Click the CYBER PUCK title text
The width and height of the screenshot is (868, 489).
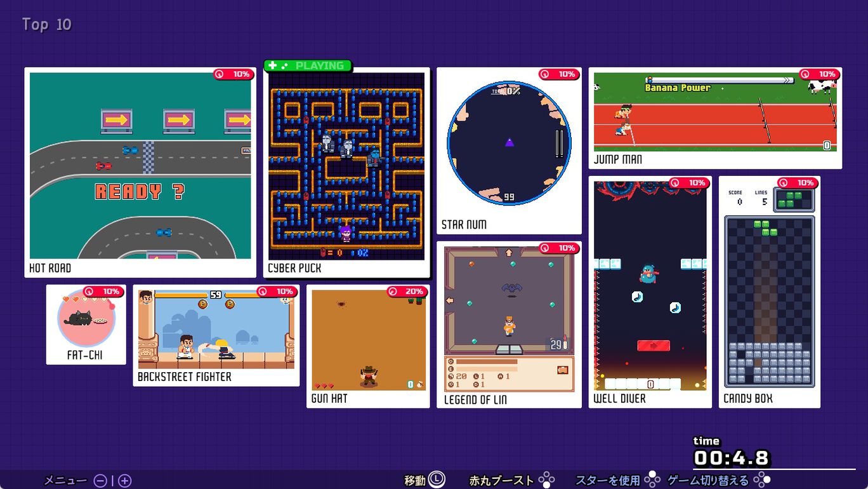point(294,269)
